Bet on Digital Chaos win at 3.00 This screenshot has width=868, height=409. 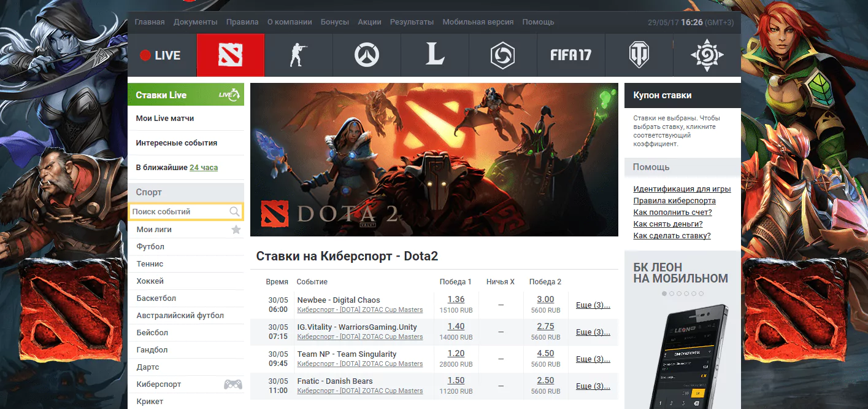(545, 299)
